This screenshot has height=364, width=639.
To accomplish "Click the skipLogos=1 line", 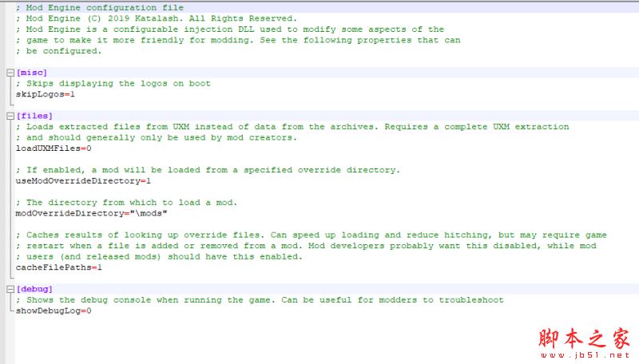I will pos(46,94).
